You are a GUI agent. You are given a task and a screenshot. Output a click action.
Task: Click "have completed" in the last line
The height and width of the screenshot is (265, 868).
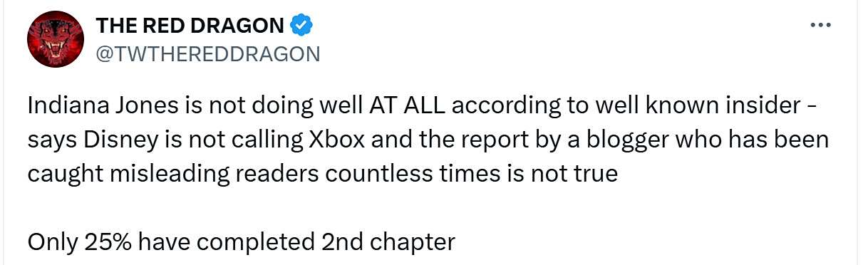225,243
